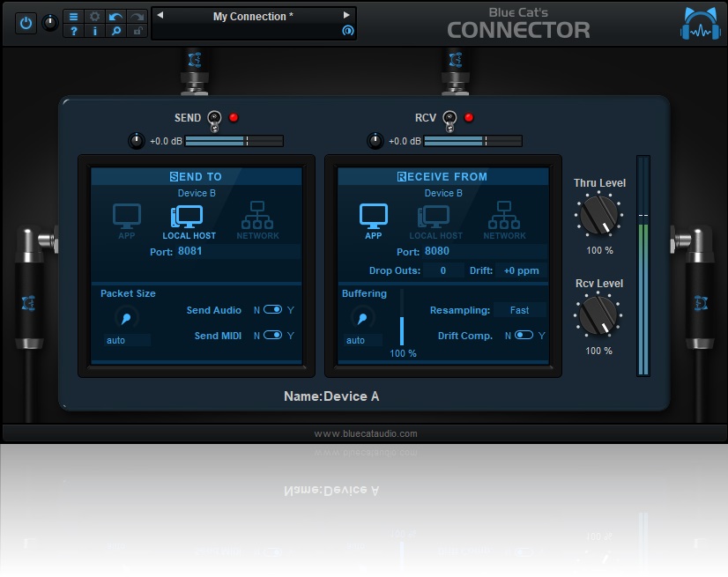Visit the www.bluecataudio.com link
The width and height of the screenshot is (728, 577).
(x=364, y=433)
